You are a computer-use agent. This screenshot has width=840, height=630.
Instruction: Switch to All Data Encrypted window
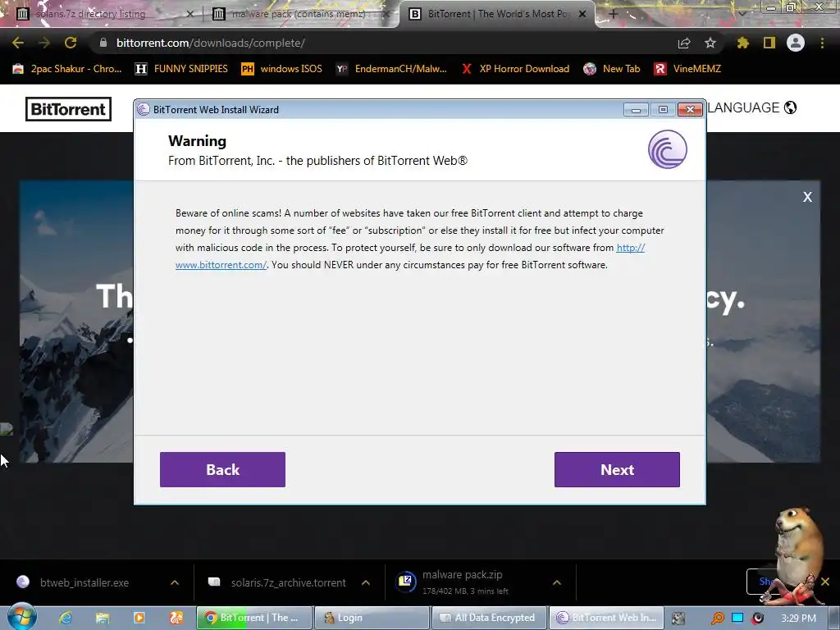489,618
